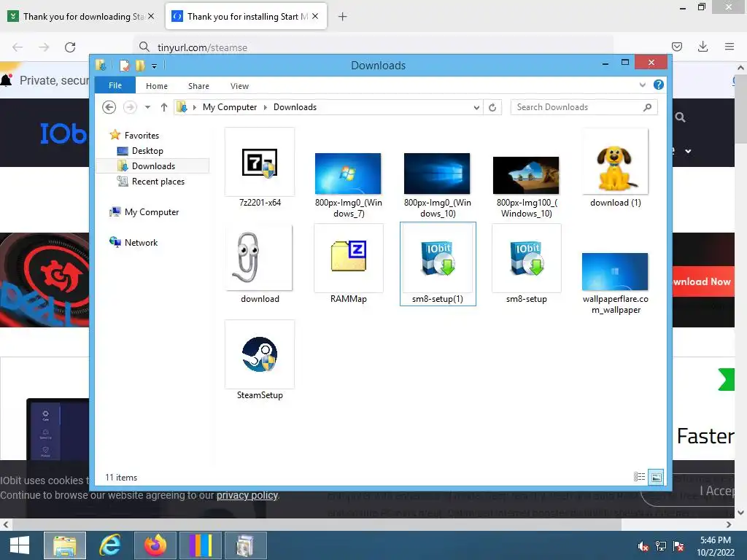Open the recent locations dropdown arrow

click(147, 107)
